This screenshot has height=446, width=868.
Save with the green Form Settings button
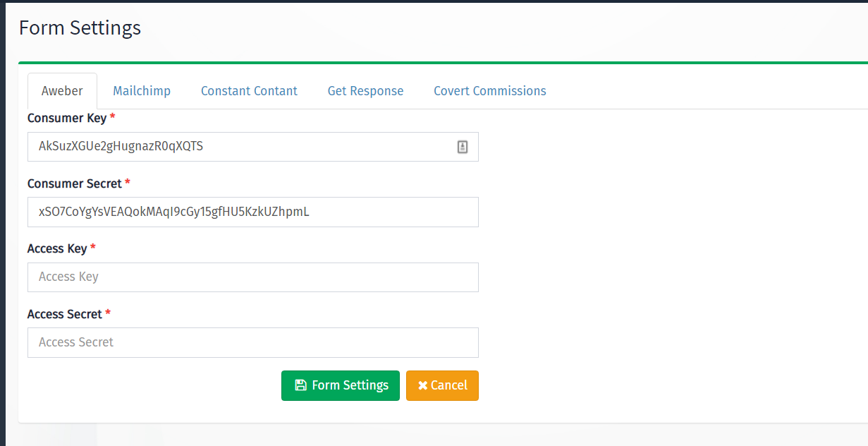click(341, 385)
